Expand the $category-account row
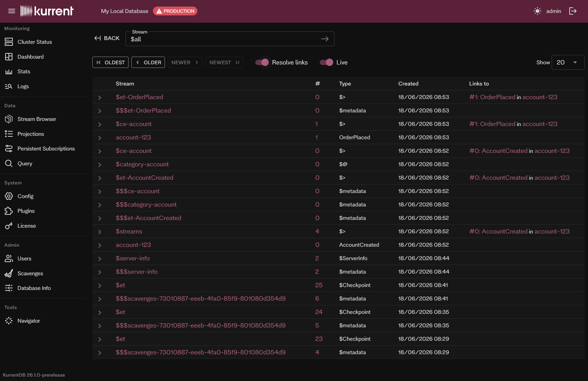The width and height of the screenshot is (588, 381). pyautogui.click(x=100, y=165)
